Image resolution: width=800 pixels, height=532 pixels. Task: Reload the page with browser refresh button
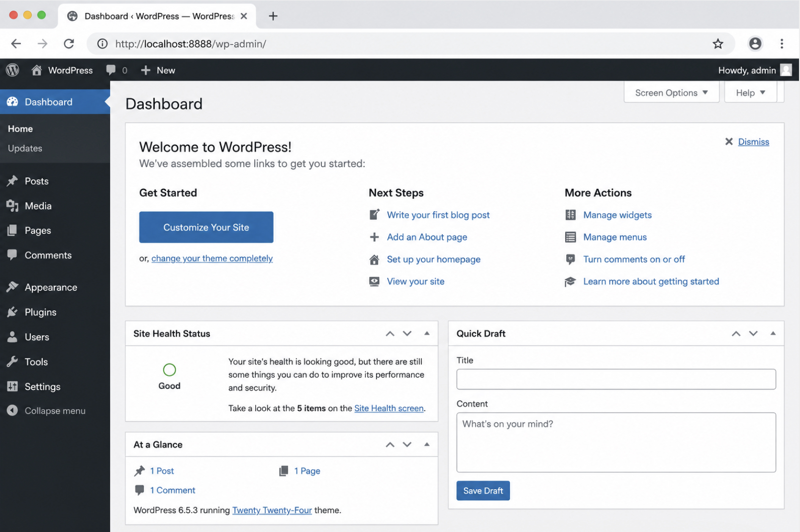tap(69, 44)
